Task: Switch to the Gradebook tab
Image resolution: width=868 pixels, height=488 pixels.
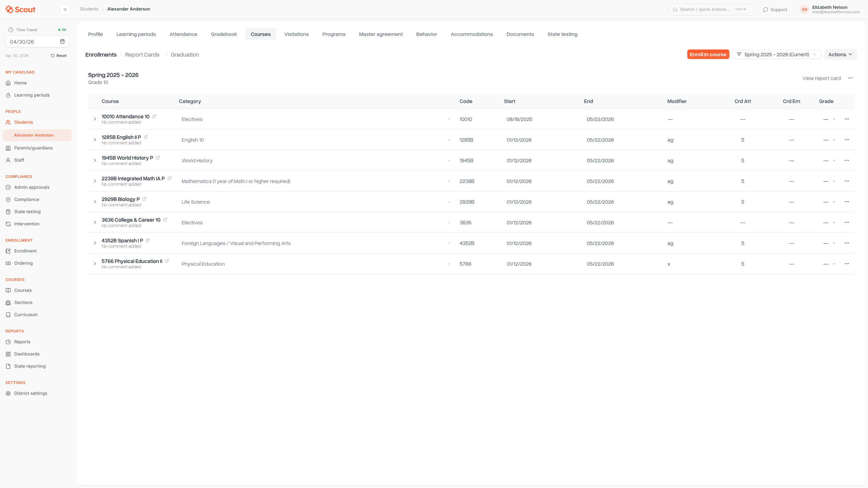Action: pos(224,34)
